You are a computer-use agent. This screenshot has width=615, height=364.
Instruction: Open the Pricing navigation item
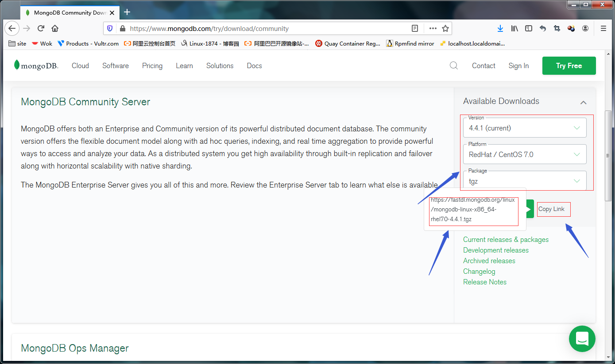pyautogui.click(x=152, y=65)
